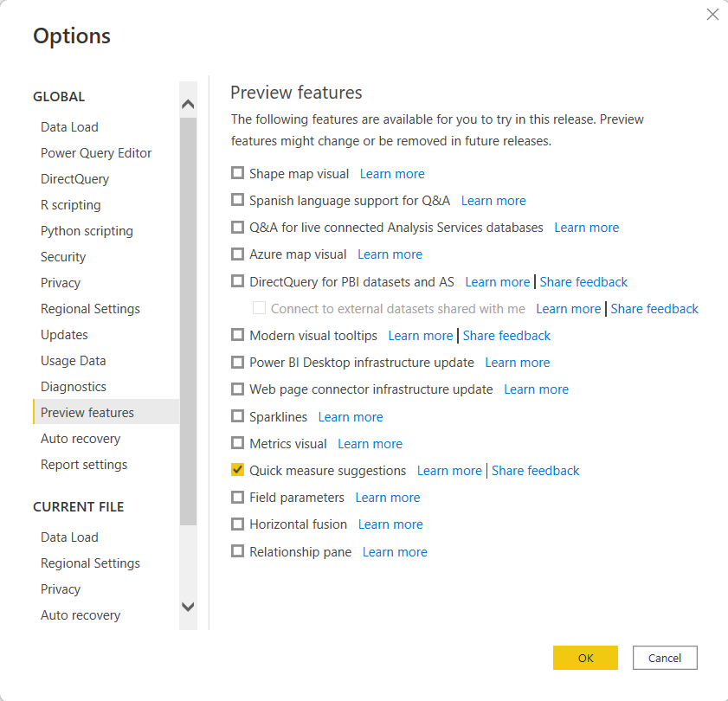Close the Options dialog with X
The image size is (728, 701).
(x=712, y=15)
